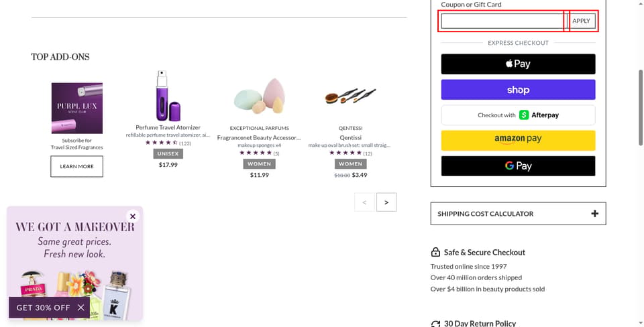The height and width of the screenshot is (327, 644).
Task: Click the 30 Day Return Policy heading
Action: point(480,323)
